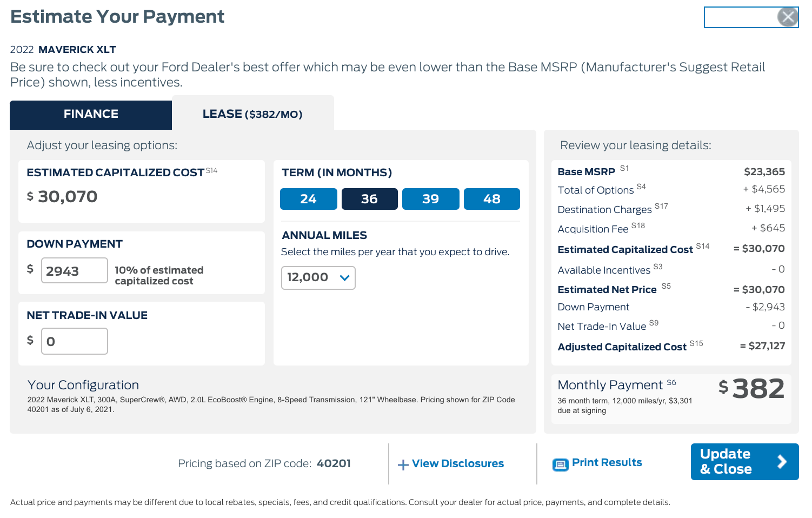812x518 pixels.
Task: Click the ZIP code 40201
Action: point(334,463)
